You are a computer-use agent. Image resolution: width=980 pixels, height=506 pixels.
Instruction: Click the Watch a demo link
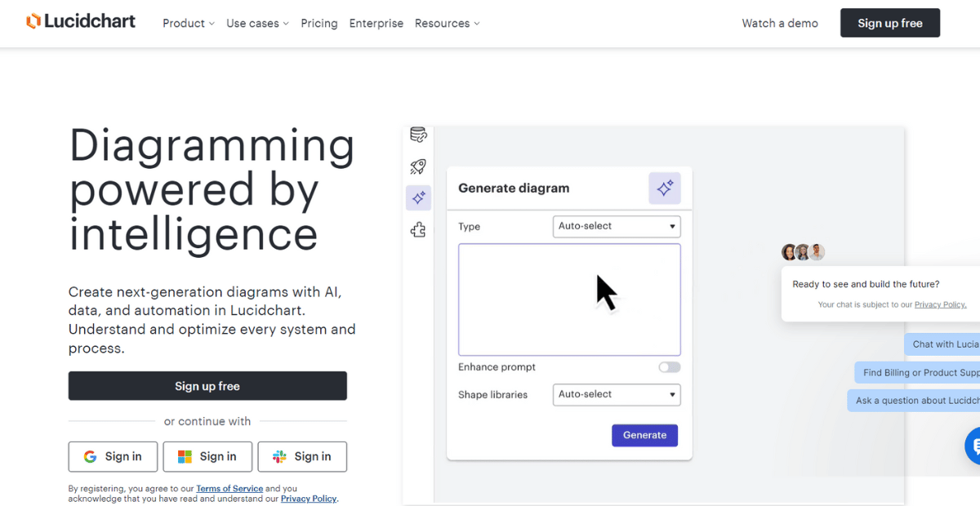[x=779, y=24]
